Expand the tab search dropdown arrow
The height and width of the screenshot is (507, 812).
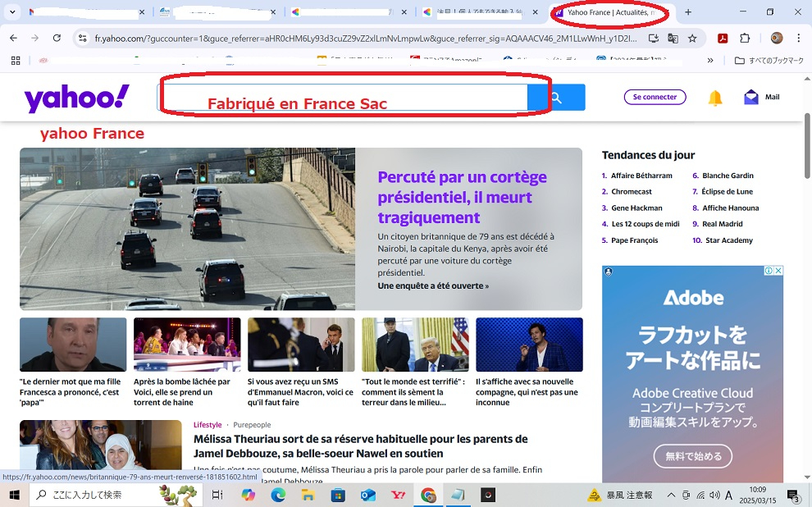12,12
